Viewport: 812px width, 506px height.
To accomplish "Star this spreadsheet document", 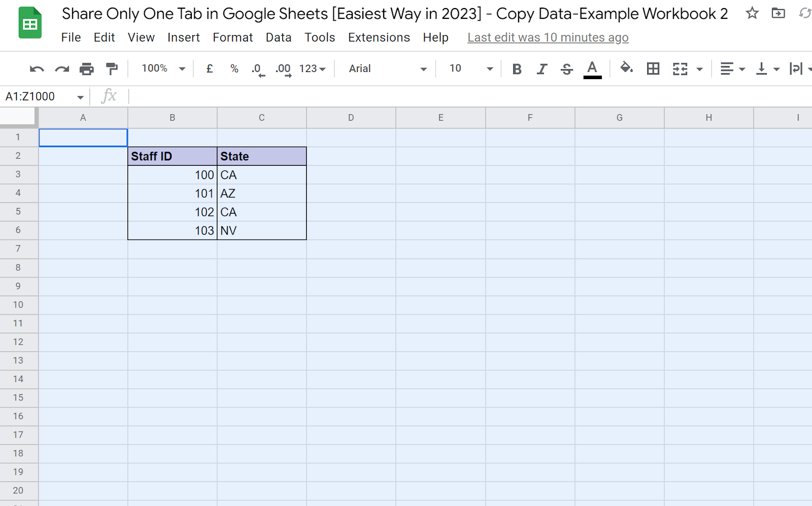I will [752, 13].
